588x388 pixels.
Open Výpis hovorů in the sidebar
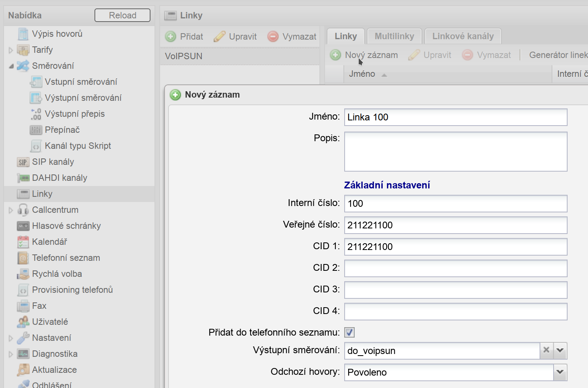(57, 34)
